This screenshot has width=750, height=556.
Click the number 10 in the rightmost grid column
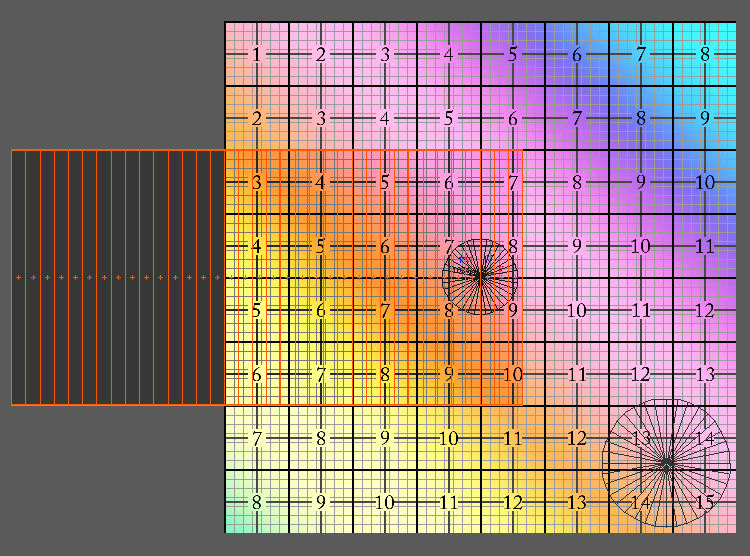tap(705, 182)
